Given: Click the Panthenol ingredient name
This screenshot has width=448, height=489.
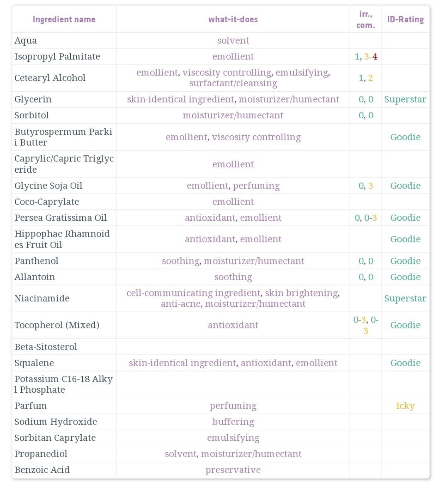Looking at the screenshot, I should (36, 261).
